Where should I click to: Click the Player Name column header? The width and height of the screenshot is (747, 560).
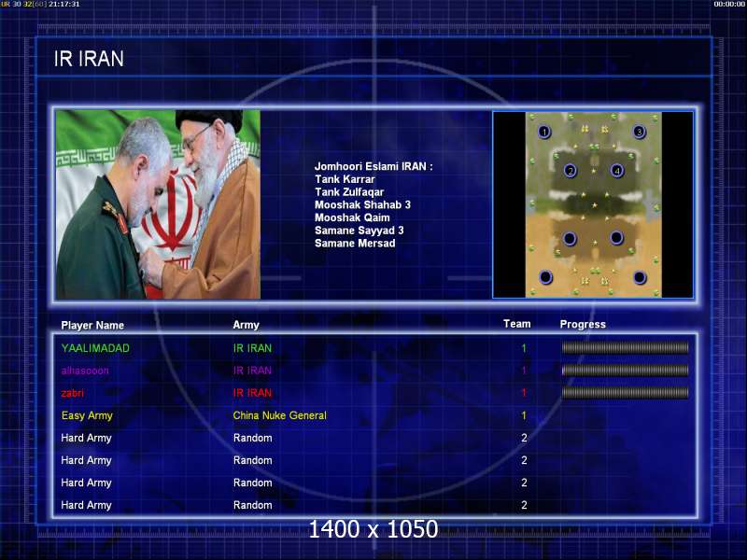pyautogui.click(x=92, y=325)
